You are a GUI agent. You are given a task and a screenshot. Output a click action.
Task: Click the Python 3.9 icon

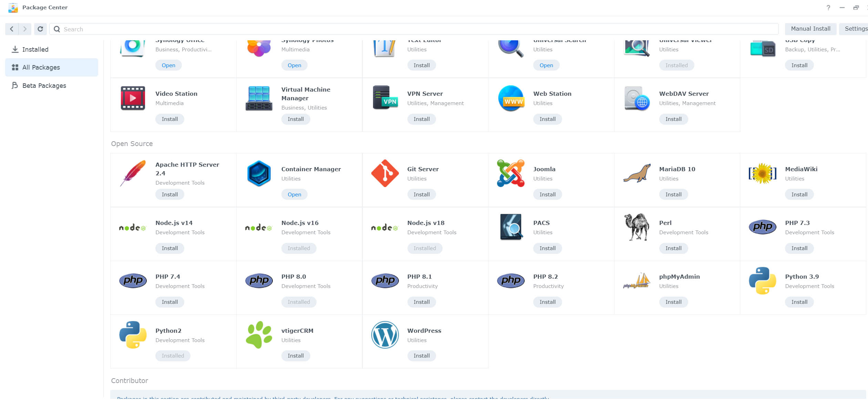tap(763, 281)
